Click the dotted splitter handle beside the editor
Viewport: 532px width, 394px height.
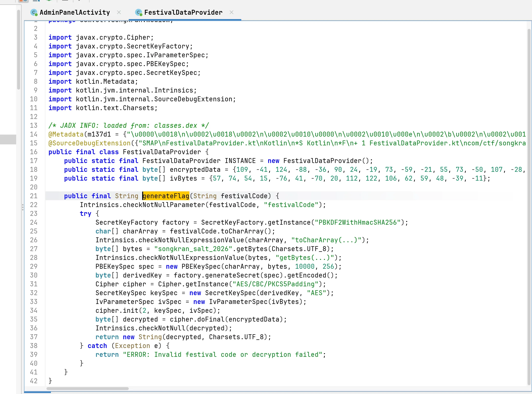tap(23, 207)
